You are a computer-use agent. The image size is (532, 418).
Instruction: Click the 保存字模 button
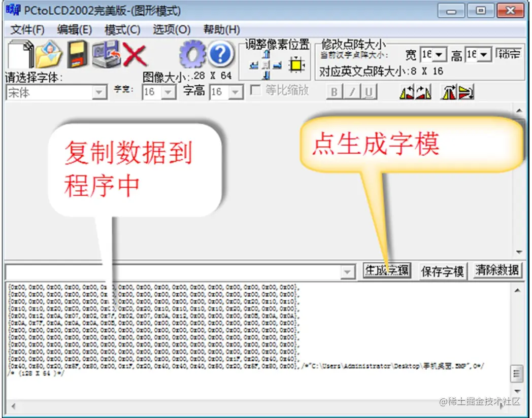tap(442, 271)
